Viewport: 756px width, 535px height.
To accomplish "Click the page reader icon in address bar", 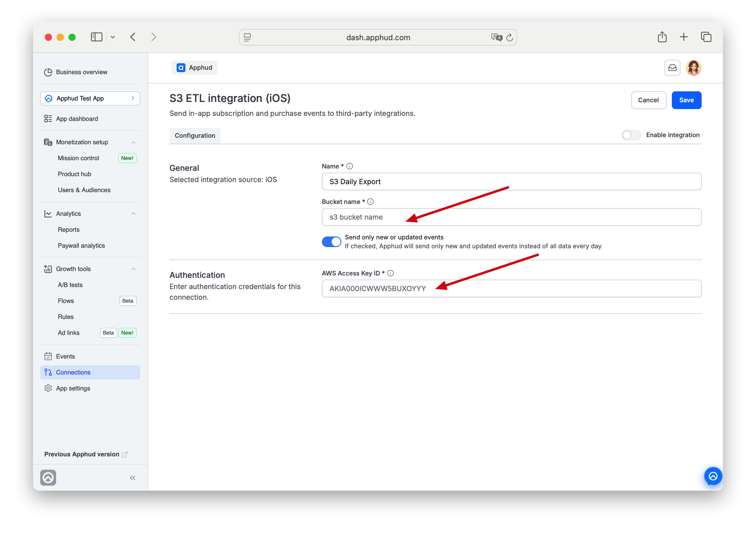I will (247, 37).
